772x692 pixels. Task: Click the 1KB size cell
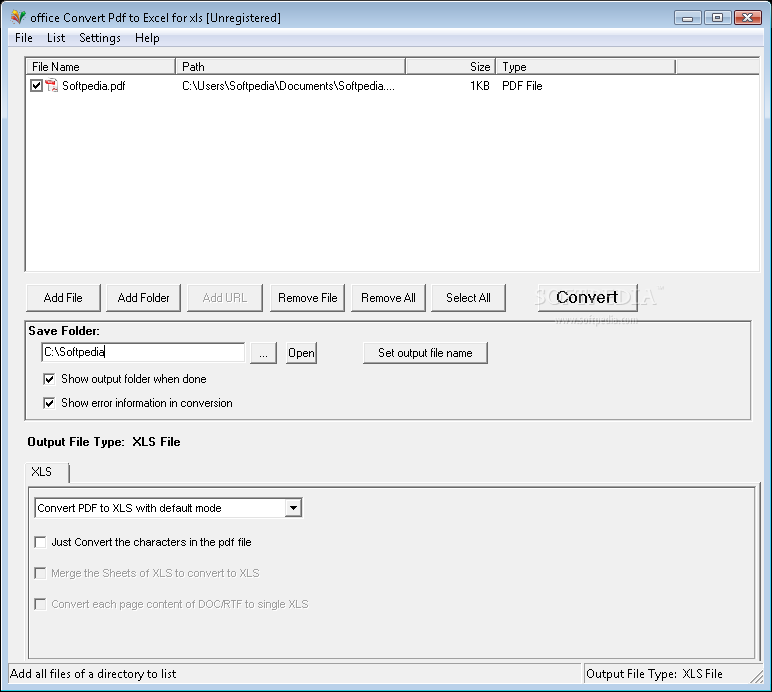[x=480, y=86]
